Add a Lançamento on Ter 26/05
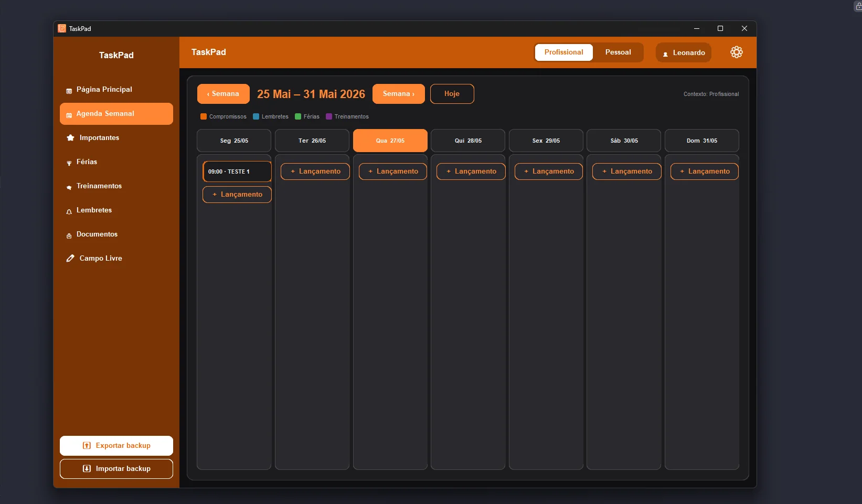 pos(315,171)
